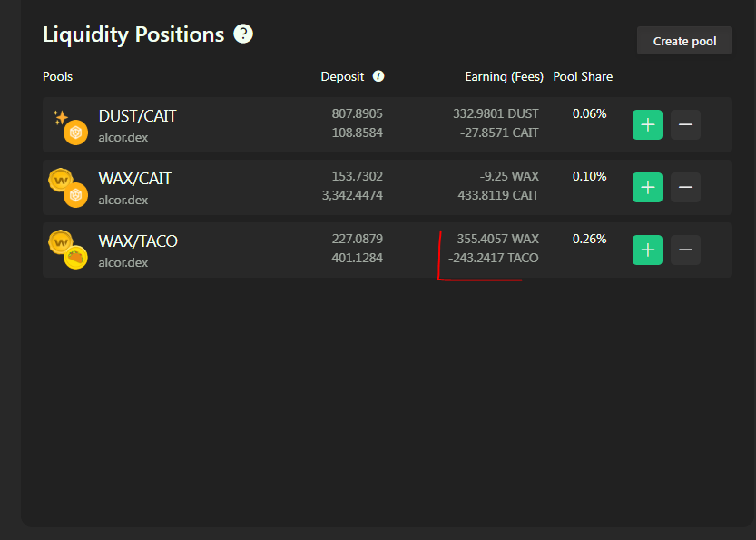Open the Create pool button
This screenshot has height=540, width=756.
[x=684, y=41]
